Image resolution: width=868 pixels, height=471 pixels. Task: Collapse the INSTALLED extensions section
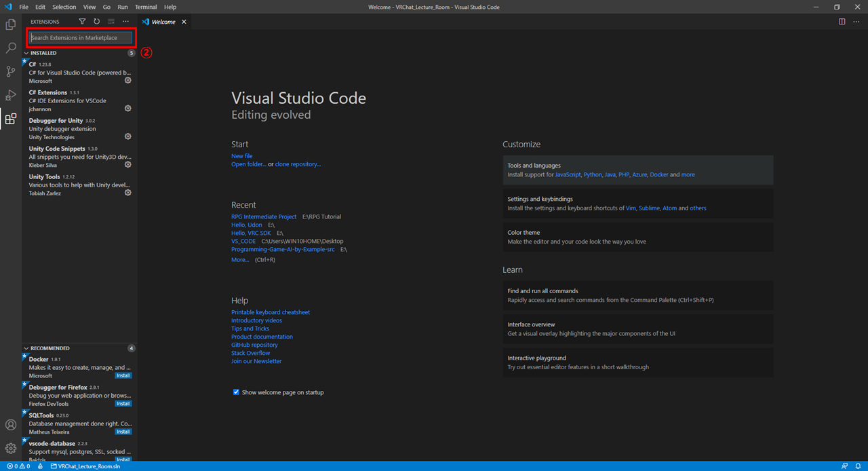[79, 53]
